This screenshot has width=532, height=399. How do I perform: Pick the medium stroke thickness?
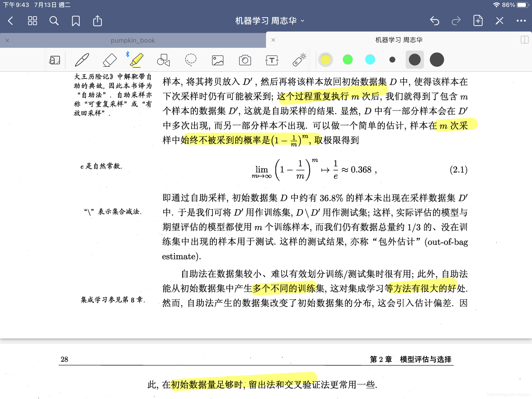[x=415, y=60]
